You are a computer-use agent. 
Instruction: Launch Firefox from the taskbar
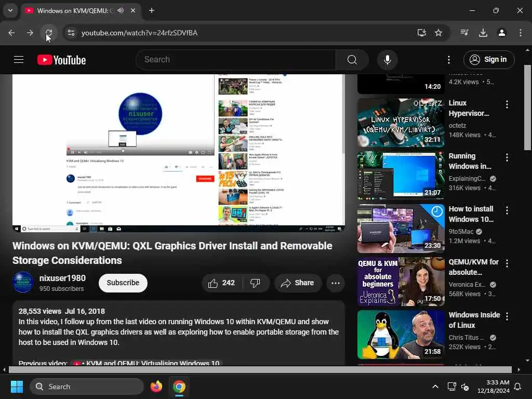click(x=156, y=387)
